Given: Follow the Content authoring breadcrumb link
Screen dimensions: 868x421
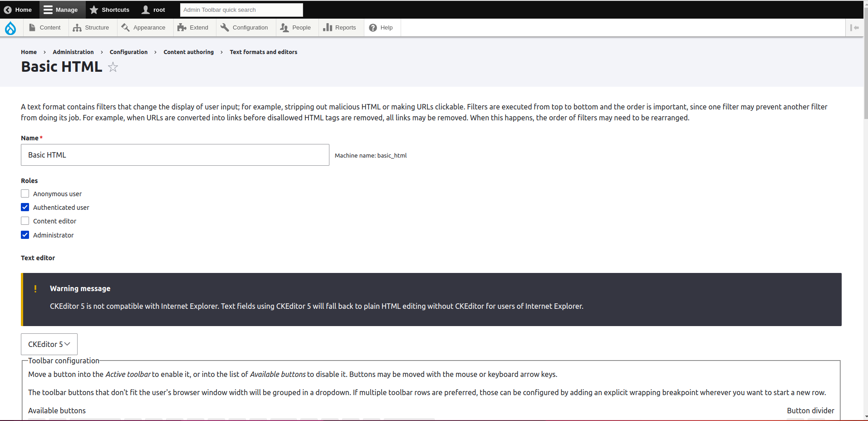Looking at the screenshot, I should (188, 52).
